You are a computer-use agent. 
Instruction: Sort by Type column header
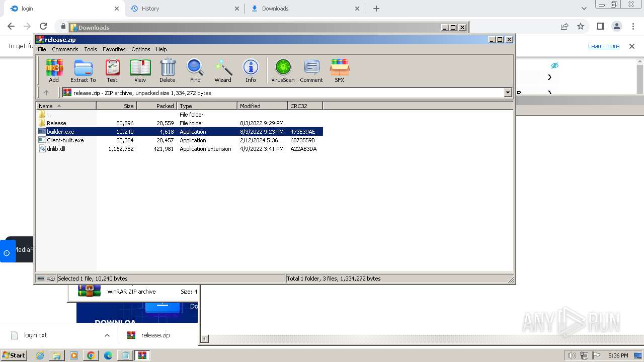(x=207, y=106)
